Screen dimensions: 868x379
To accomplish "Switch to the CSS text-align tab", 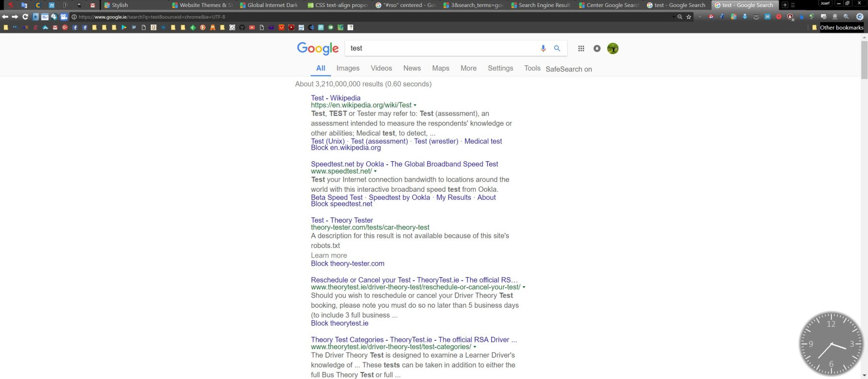I will pyautogui.click(x=337, y=5).
